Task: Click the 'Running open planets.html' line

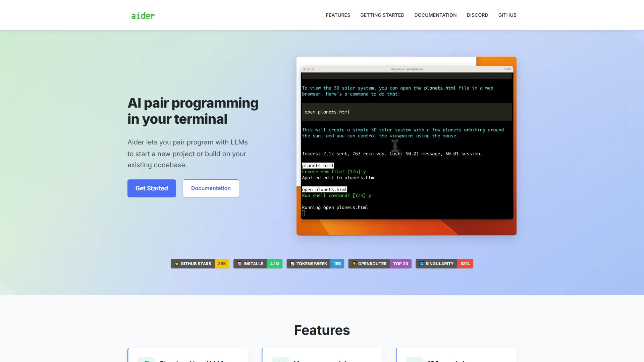Action: click(x=335, y=207)
